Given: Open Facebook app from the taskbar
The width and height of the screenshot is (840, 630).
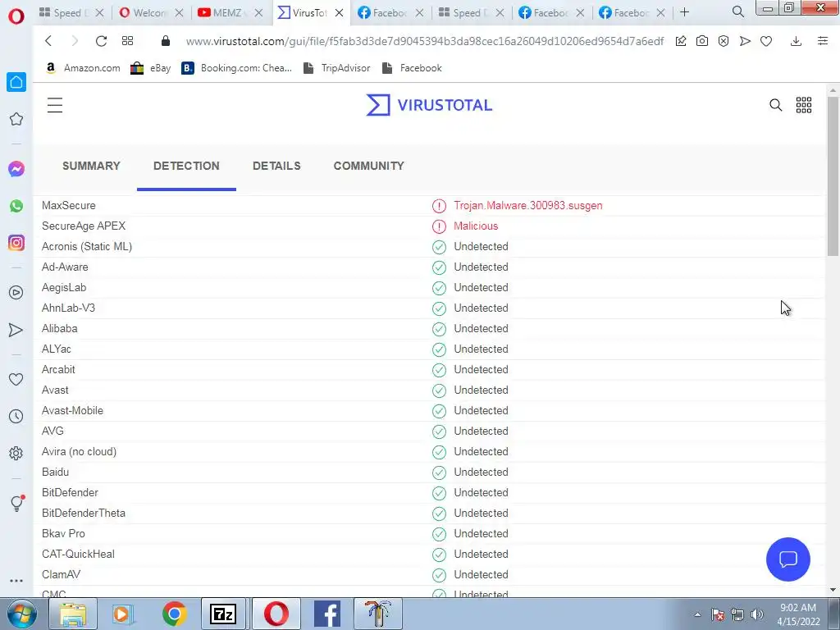Looking at the screenshot, I should (326, 614).
